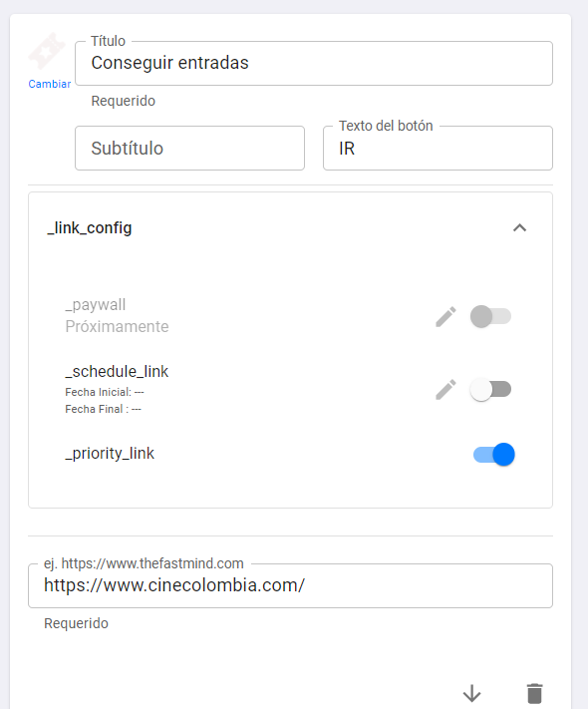
Task: Click the Fecha Inicial line
Action: tap(105, 392)
